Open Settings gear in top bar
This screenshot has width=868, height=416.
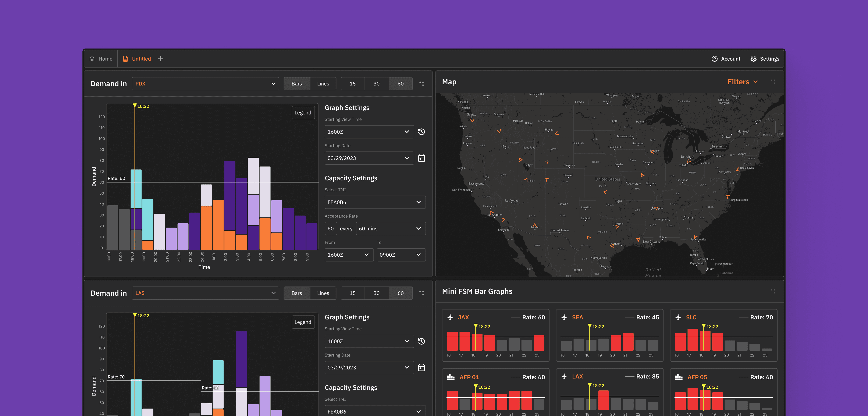pyautogui.click(x=753, y=59)
